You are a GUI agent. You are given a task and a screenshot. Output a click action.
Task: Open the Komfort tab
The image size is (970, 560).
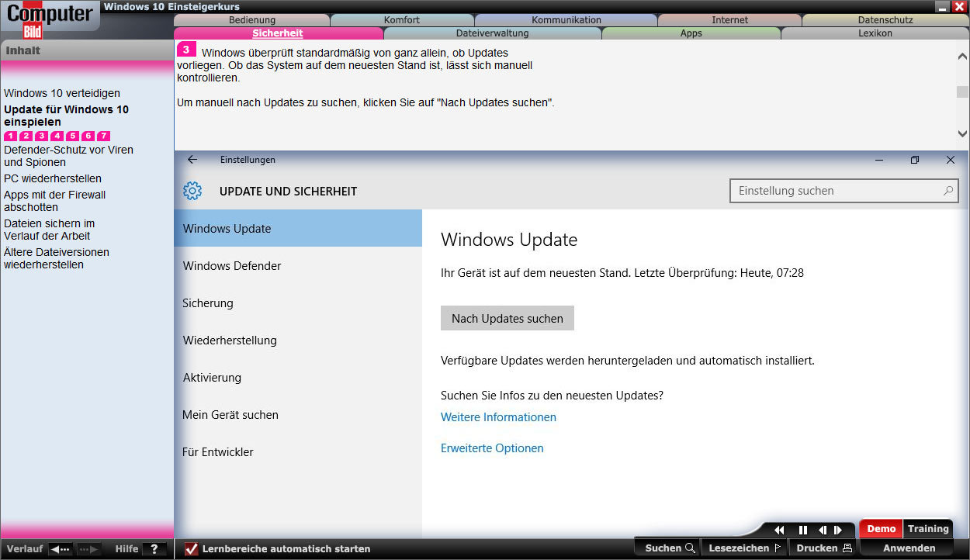coord(403,20)
